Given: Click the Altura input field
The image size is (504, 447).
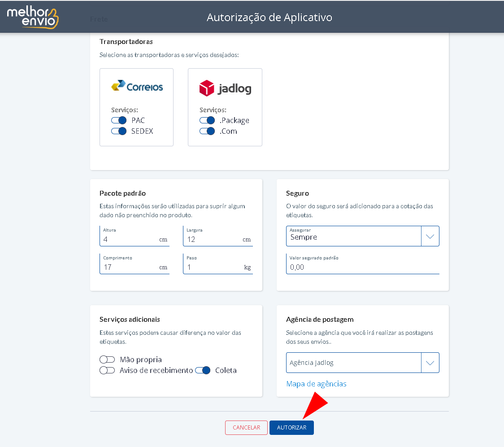Looking at the screenshot, I should pyautogui.click(x=135, y=236).
